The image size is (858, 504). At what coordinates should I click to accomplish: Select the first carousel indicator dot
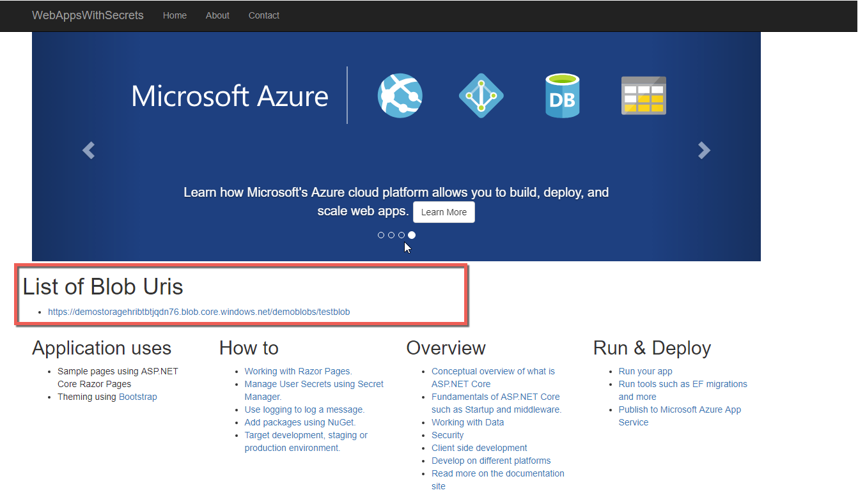tap(381, 235)
